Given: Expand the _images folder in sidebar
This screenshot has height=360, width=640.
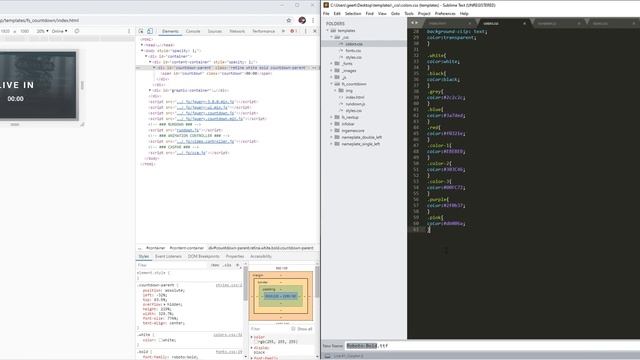Looking at the screenshot, I should coord(331,71).
